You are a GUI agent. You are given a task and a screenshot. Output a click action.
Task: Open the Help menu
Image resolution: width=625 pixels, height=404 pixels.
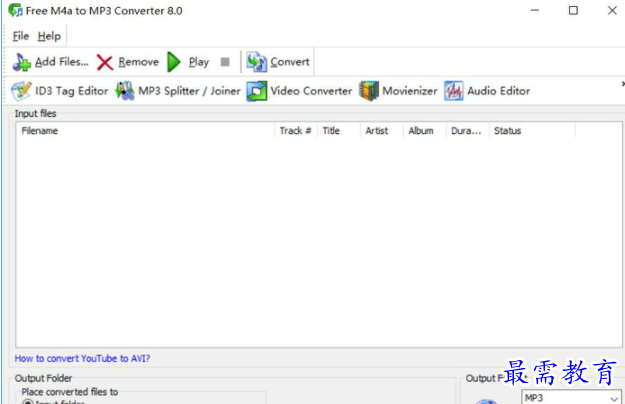click(49, 36)
